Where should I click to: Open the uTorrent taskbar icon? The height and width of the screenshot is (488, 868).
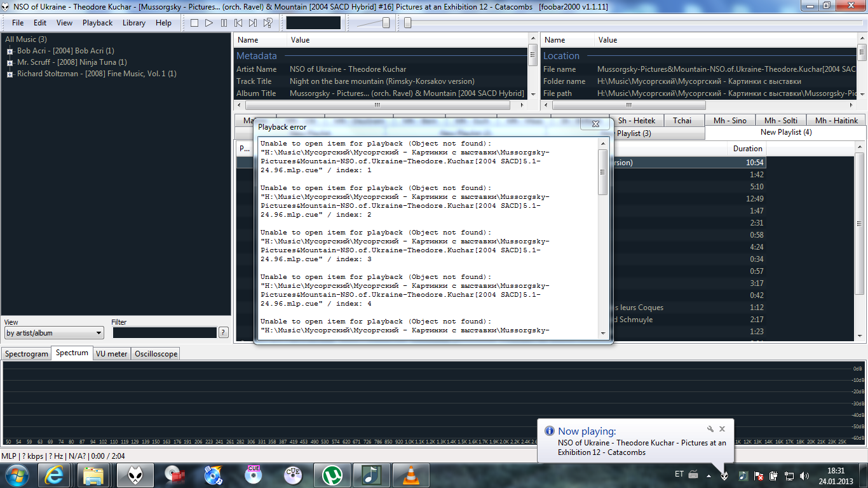coord(331,475)
